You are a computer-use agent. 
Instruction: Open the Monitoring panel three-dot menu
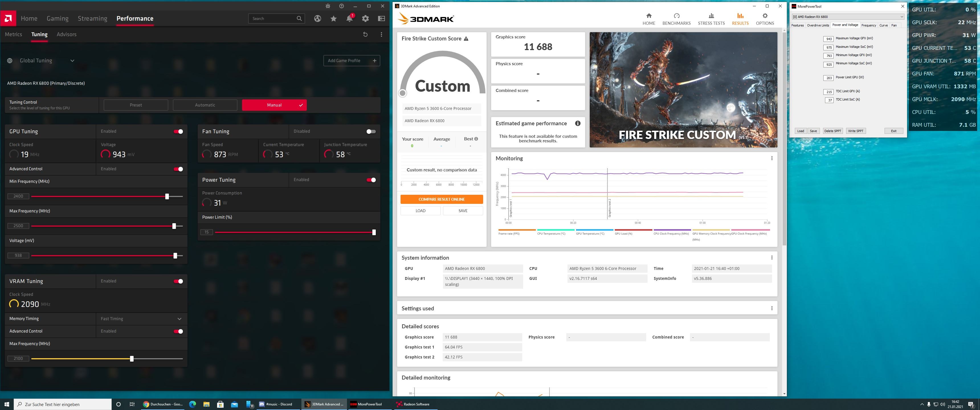(771, 158)
